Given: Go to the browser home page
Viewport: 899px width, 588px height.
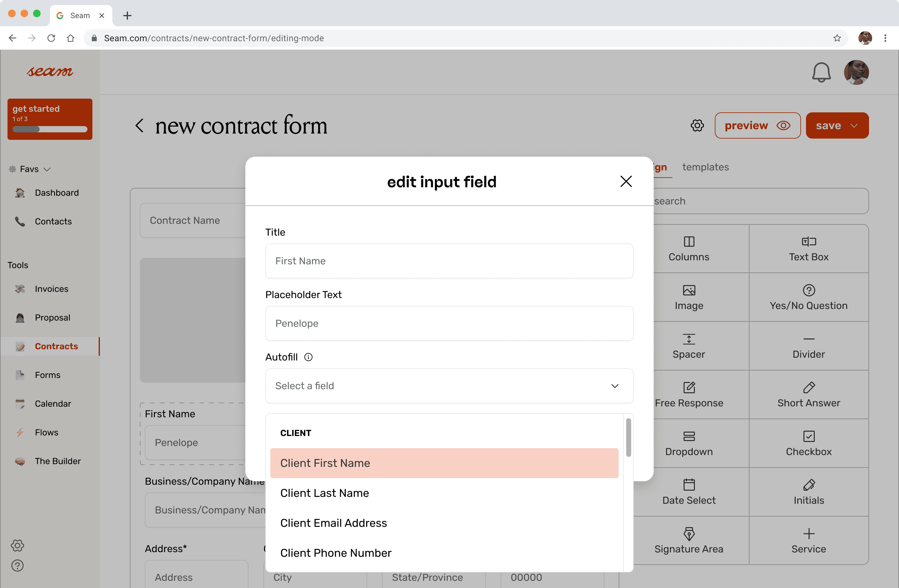Looking at the screenshot, I should 71,38.
